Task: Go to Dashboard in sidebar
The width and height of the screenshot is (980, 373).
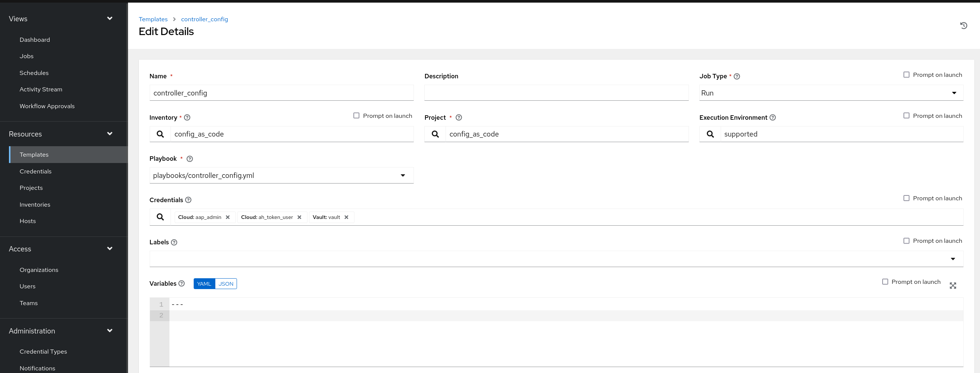Action: [x=35, y=40]
